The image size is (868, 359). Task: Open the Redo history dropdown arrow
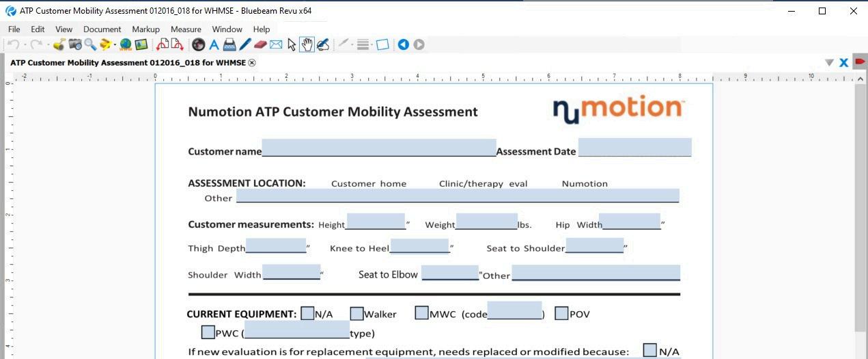[47, 45]
